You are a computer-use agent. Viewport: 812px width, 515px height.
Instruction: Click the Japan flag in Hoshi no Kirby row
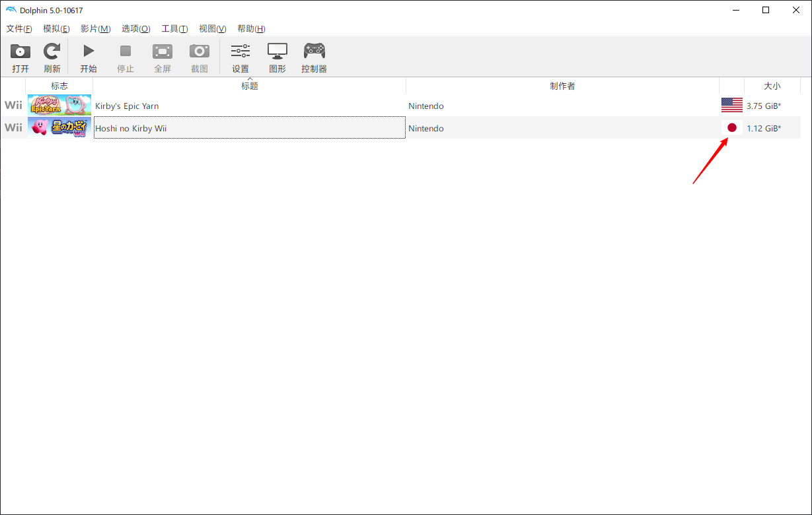pyautogui.click(x=731, y=128)
